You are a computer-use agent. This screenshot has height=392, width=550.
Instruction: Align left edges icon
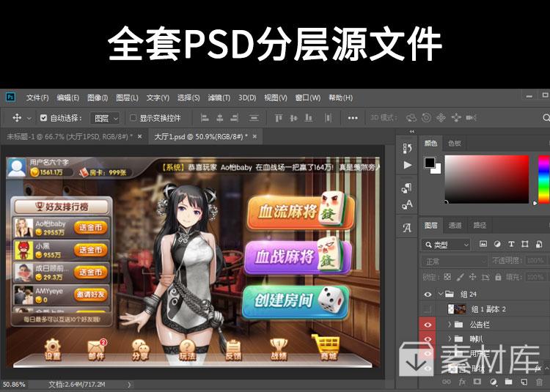pyautogui.click(x=205, y=118)
